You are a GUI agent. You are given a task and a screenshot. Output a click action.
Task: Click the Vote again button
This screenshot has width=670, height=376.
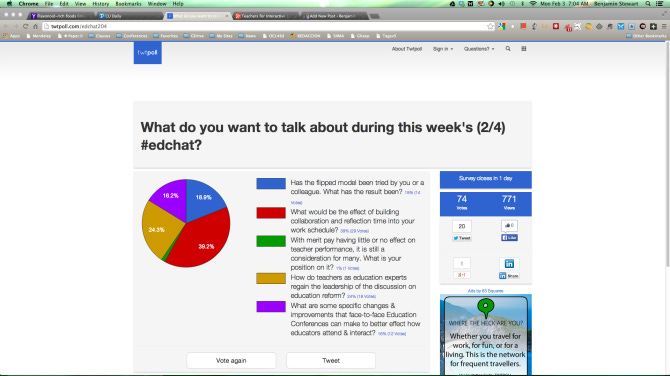pyautogui.click(x=231, y=361)
